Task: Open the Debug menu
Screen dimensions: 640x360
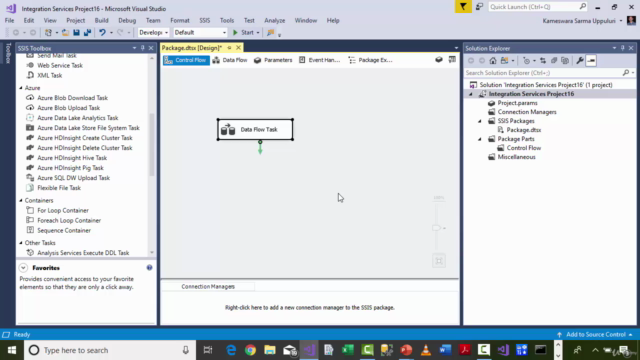Action: [127, 20]
